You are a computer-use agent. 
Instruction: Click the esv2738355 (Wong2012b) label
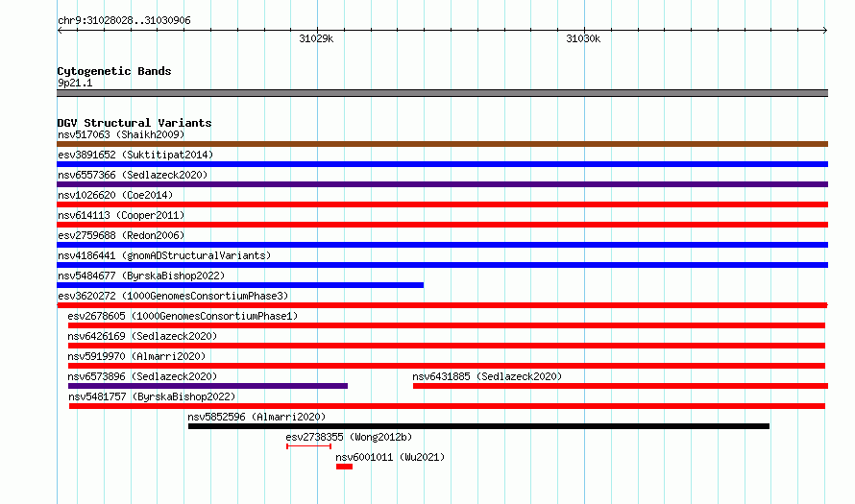tap(349, 437)
